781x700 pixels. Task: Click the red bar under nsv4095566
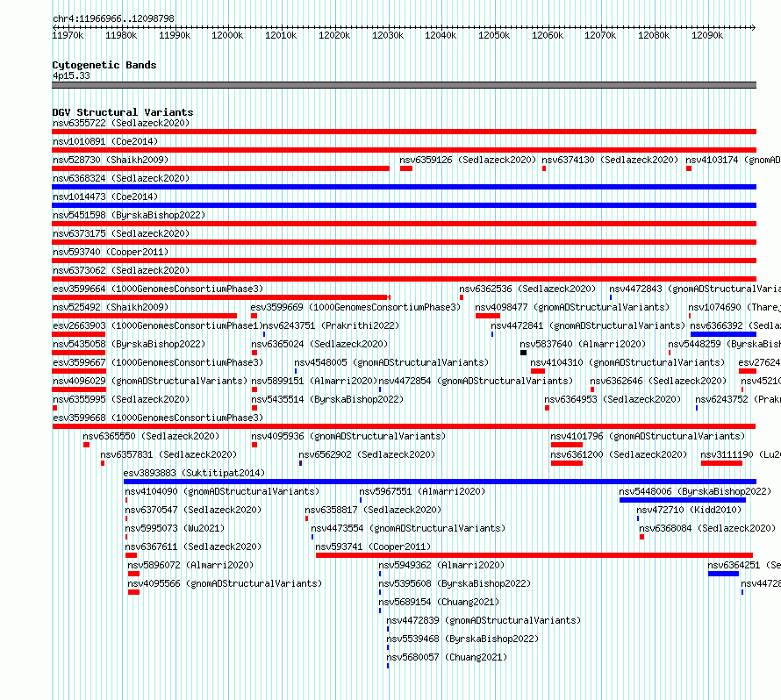pyautogui.click(x=133, y=592)
